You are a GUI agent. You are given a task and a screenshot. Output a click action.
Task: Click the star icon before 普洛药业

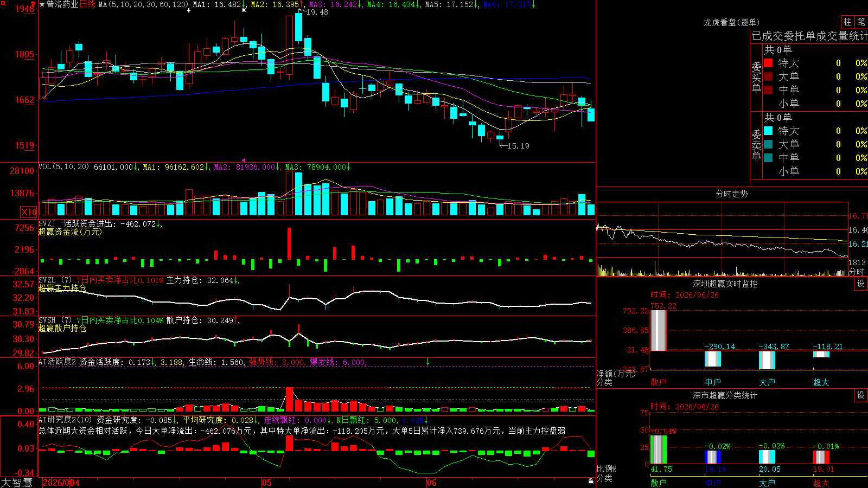[42, 4]
